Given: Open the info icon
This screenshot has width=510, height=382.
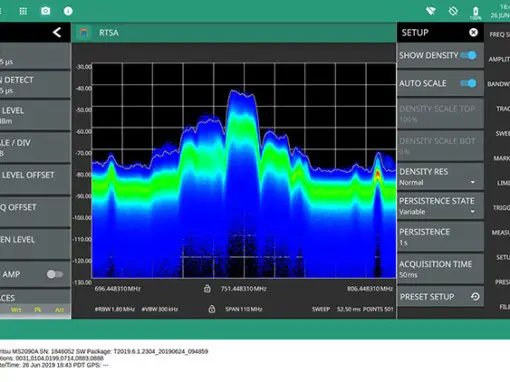Looking at the screenshot, I should click(x=68, y=11).
